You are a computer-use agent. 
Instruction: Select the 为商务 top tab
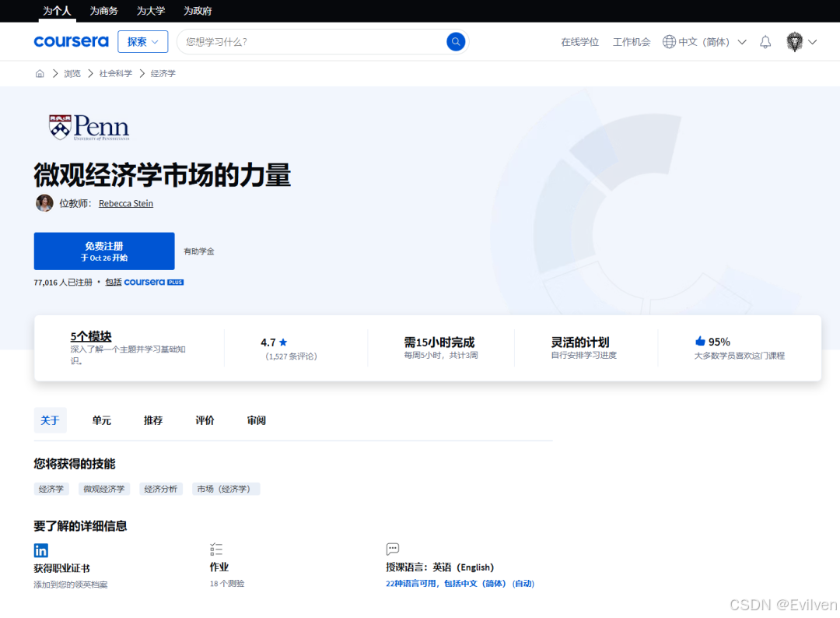point(103,11)
